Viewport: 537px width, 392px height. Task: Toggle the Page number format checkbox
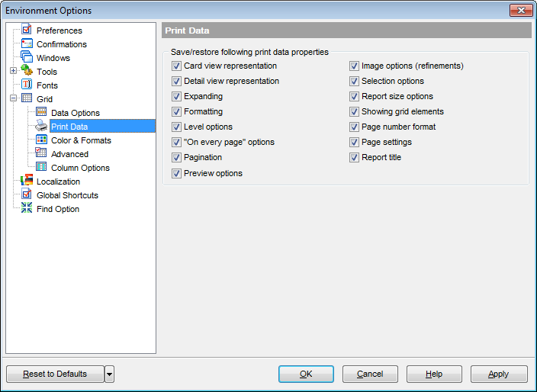pos(355,127)
